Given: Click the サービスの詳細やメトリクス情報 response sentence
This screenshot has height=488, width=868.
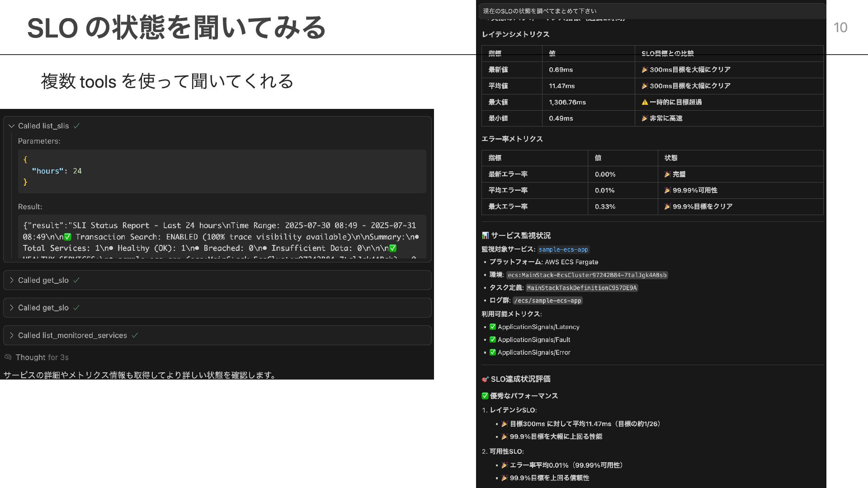Looking at the screenshot, I should tap(140, 375).
